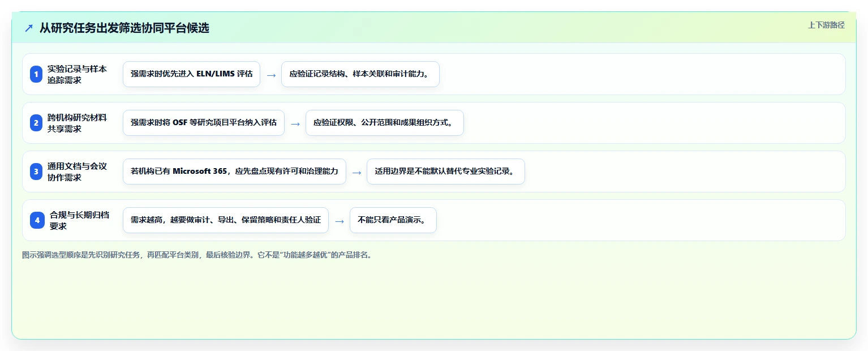Click step badge 2 for 跨机构研究材料共享需求
Screen dimensions: 868x351
(x=37, y=123)
